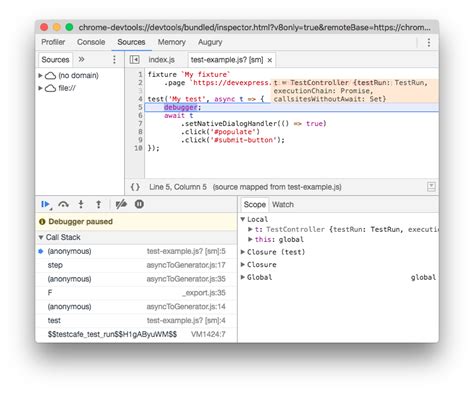The width and height of the screenshot is (474, 393).
Task: Expand t: TestController variable
Action: coord(250,229)
